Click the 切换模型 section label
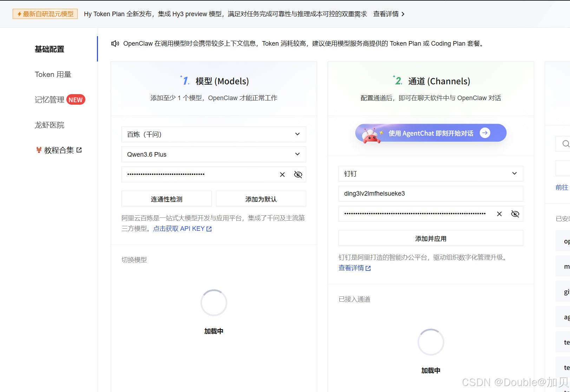The height and width of the screenshot is (392, 570). pyautogui.click(x=134, y=260)
